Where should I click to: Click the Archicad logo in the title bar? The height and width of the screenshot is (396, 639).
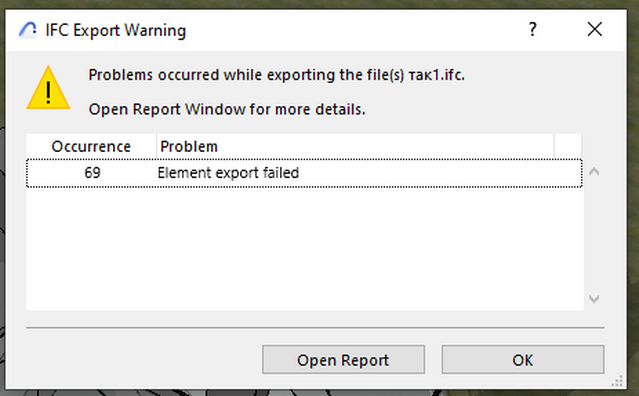tap(27, 30)
